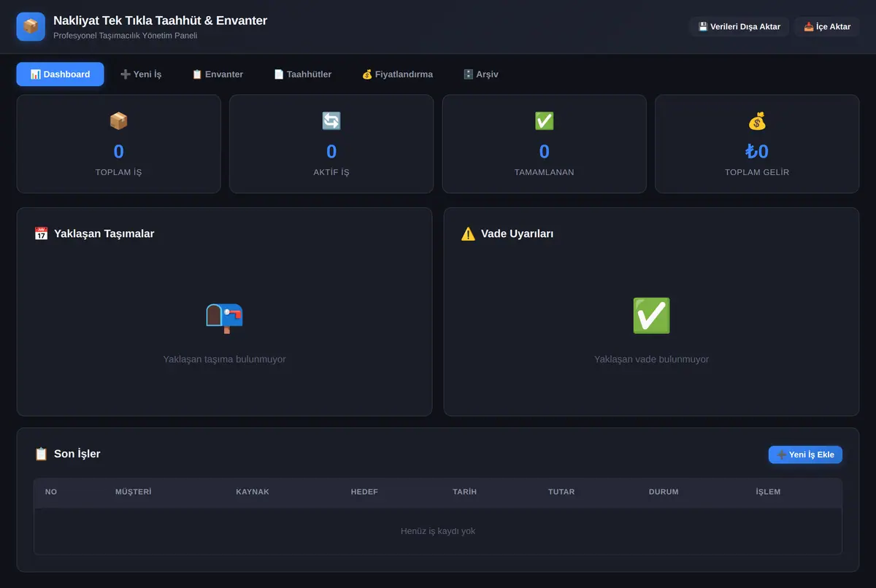Open the Arşiv tab
Viewport: 876px width, 588px height.
(481, 74)
